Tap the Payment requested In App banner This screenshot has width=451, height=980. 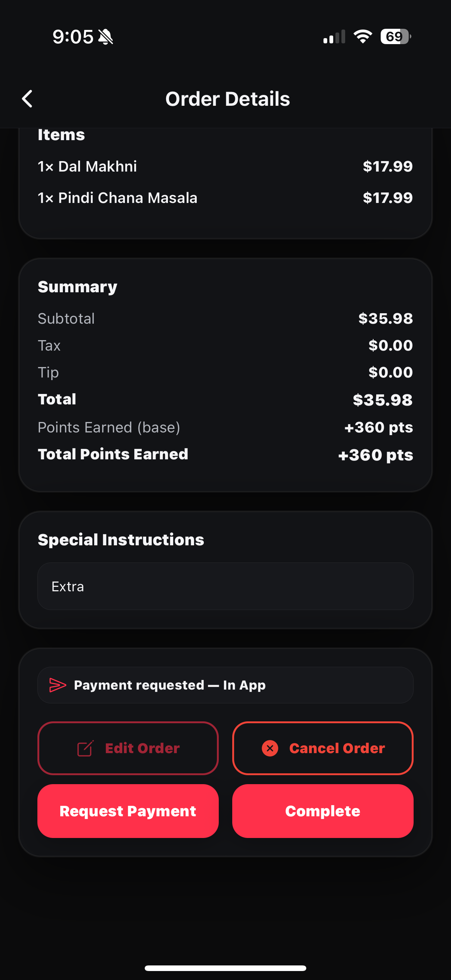point(225,685)
